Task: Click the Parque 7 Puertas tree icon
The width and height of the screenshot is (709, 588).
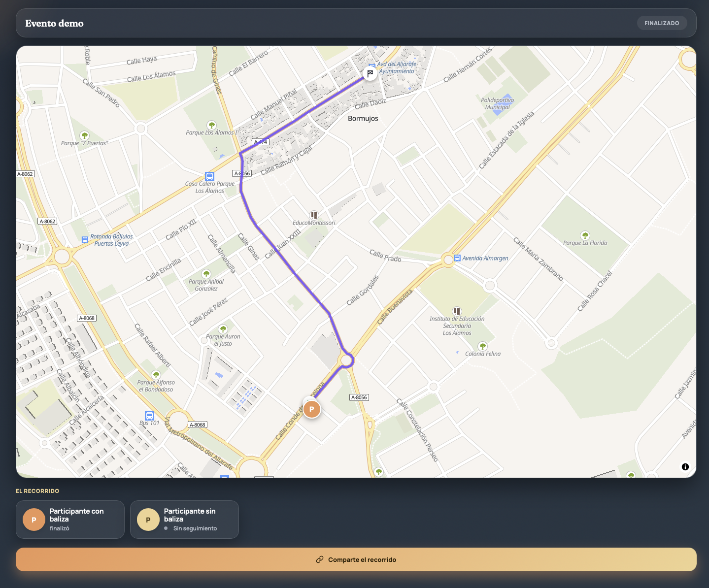Action: click(84, 135)
